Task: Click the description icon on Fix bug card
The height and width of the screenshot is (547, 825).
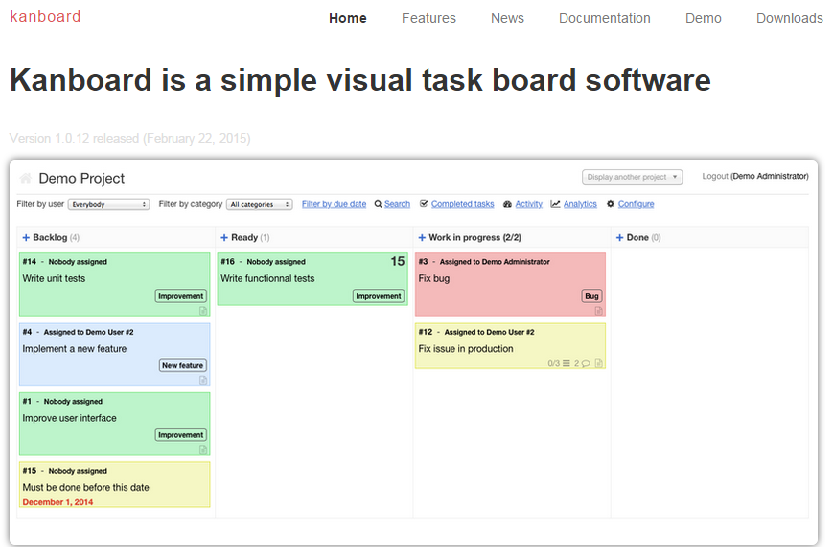Action: [598, 311]
